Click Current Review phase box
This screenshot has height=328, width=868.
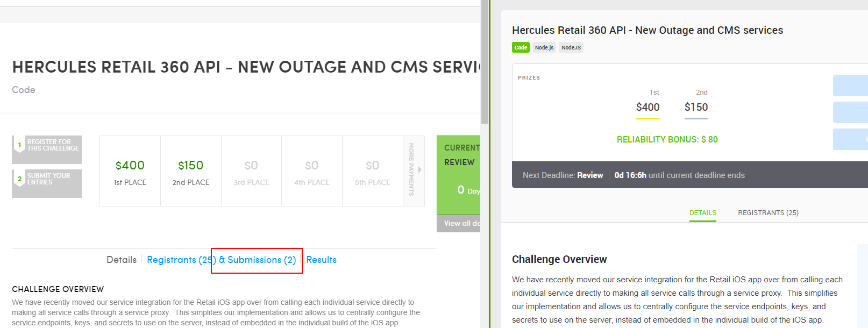coord(459,175)
